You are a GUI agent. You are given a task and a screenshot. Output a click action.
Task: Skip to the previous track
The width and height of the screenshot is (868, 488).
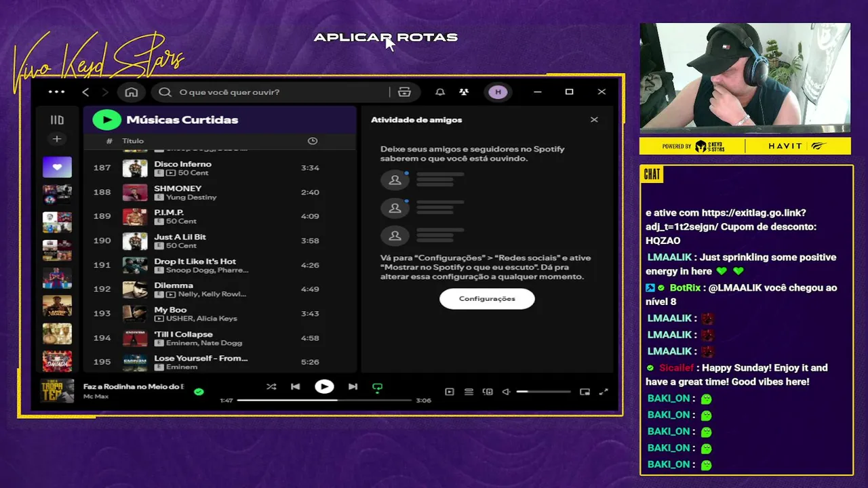[296, 387]
